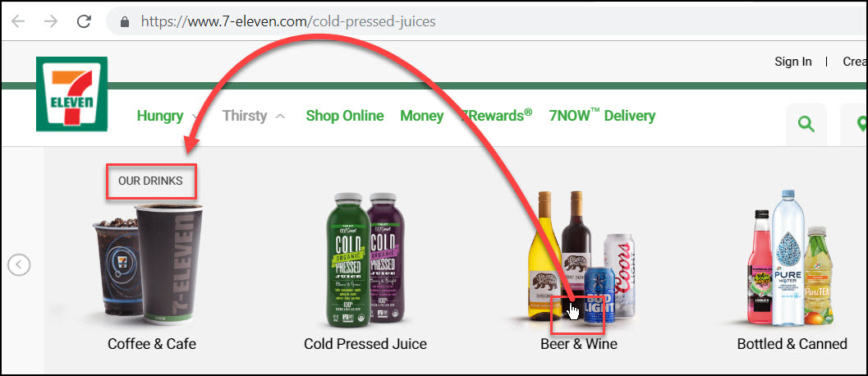Screen dimensions: 868x376
Task: Open the Coffee & Cafe link
Action: tap(152, 344)
